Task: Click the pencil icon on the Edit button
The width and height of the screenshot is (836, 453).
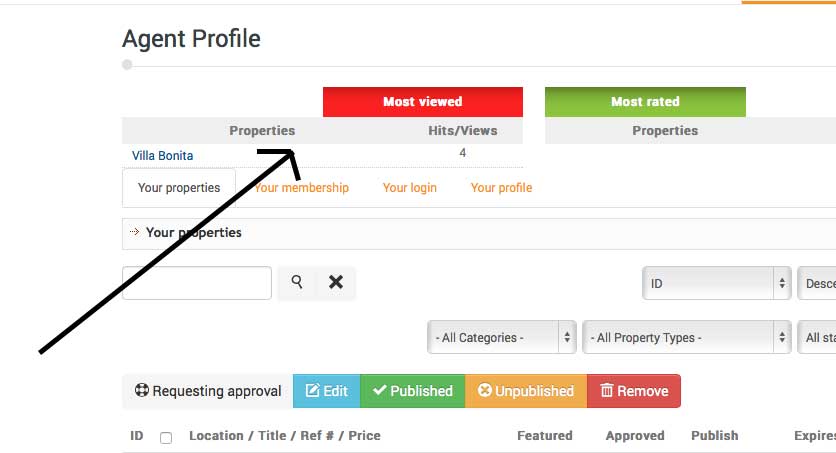Action: tap(312, 391)
